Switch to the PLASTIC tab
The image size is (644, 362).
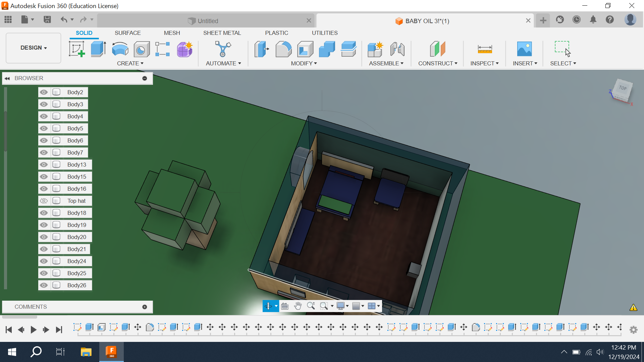tap(277, 33)
